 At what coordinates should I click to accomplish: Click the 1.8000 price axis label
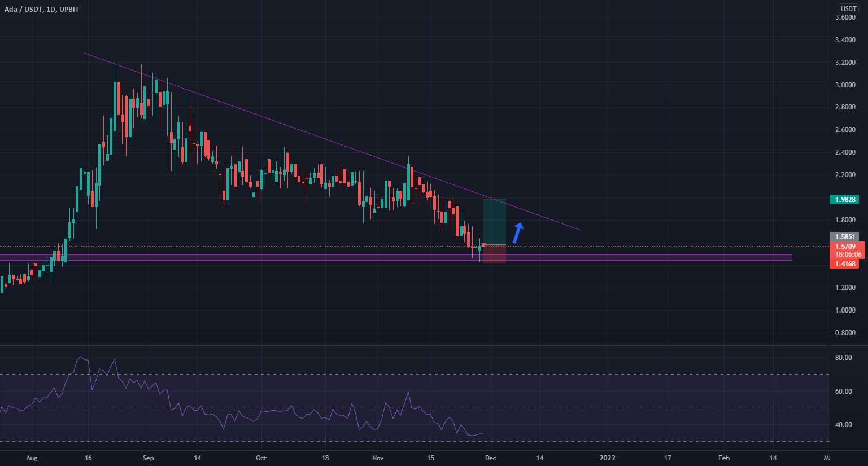(x=845, y=220)
